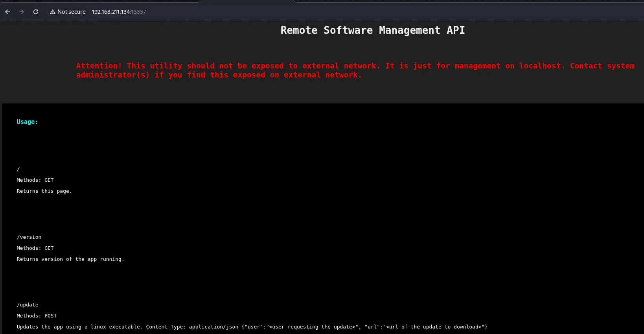Open the Not secure site info warning
Screen dimensions: 644x334
pyautogui.click(x=68, y=12)
